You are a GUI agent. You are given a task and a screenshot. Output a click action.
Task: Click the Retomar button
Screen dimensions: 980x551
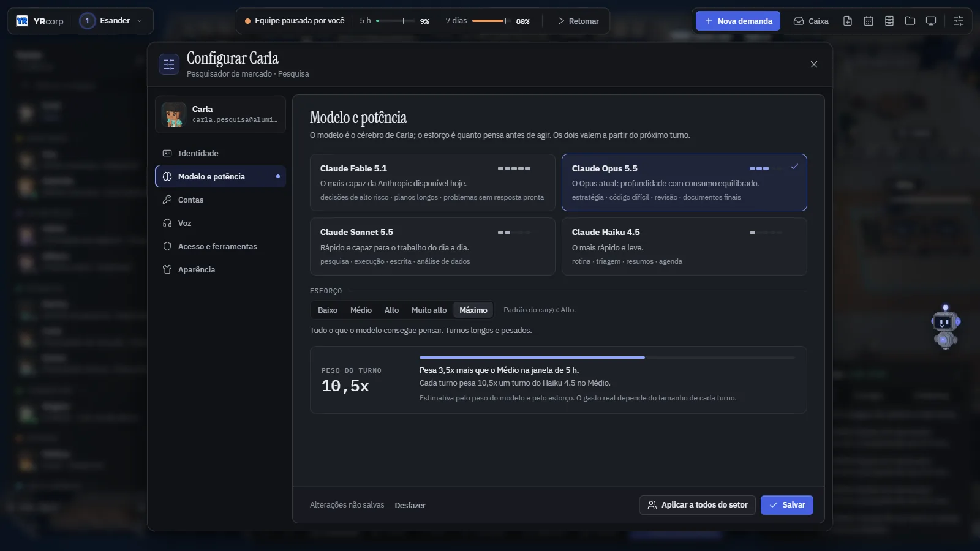coord(578,21)
